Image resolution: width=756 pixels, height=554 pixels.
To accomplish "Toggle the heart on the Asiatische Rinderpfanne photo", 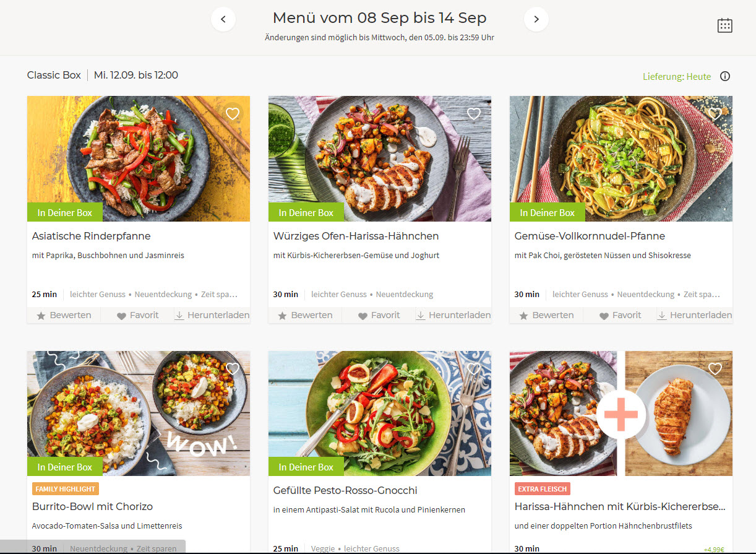I will [x=232, y=113].
